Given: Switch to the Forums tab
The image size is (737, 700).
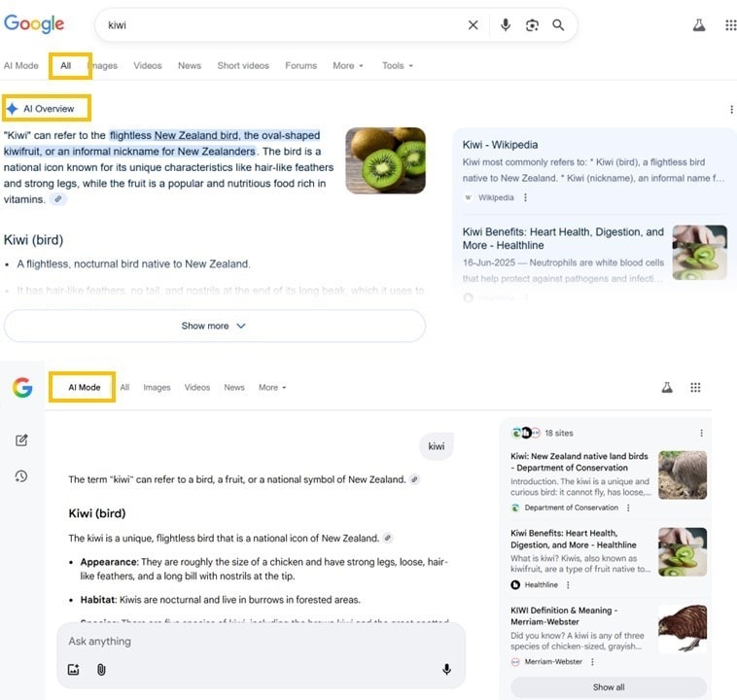Looking at the screenshot, I should [300, 66].
